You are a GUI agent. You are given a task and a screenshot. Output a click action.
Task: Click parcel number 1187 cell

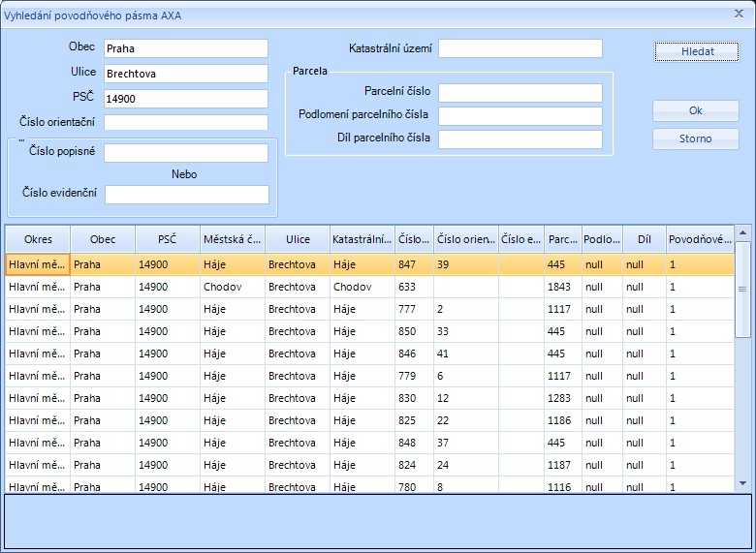(x=563, y=465)
